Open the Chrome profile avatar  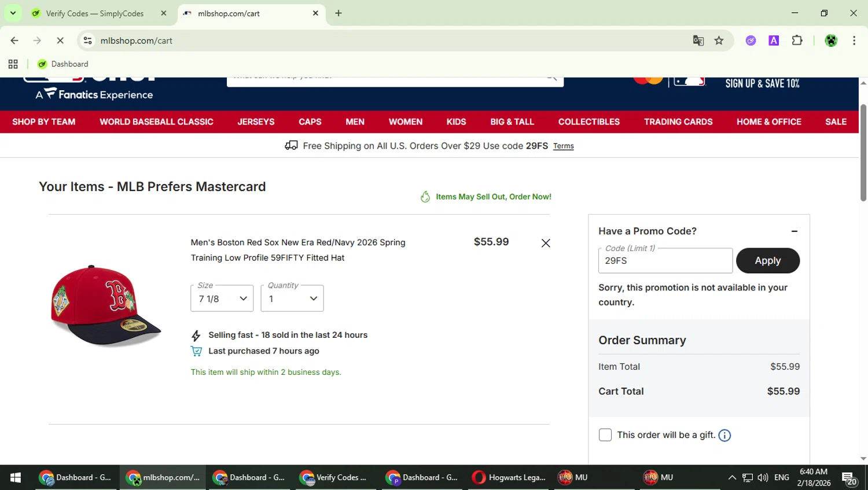pos(831,40)
